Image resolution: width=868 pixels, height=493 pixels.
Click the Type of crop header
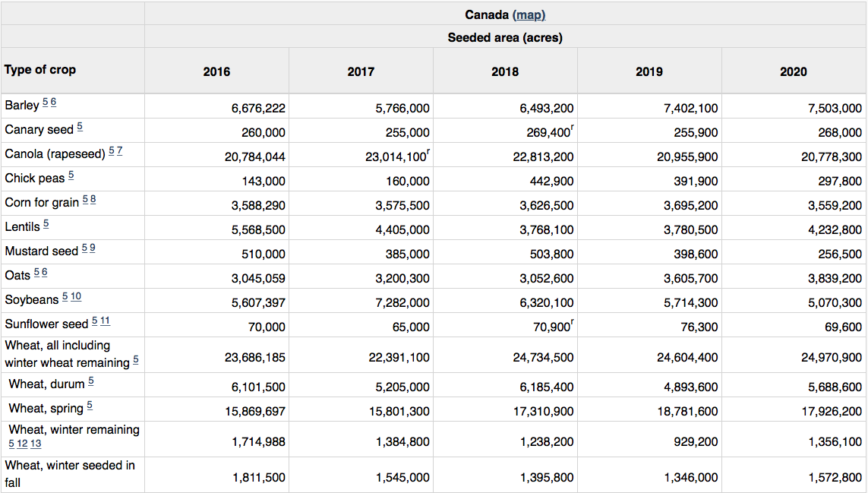(x=39, y=70)
